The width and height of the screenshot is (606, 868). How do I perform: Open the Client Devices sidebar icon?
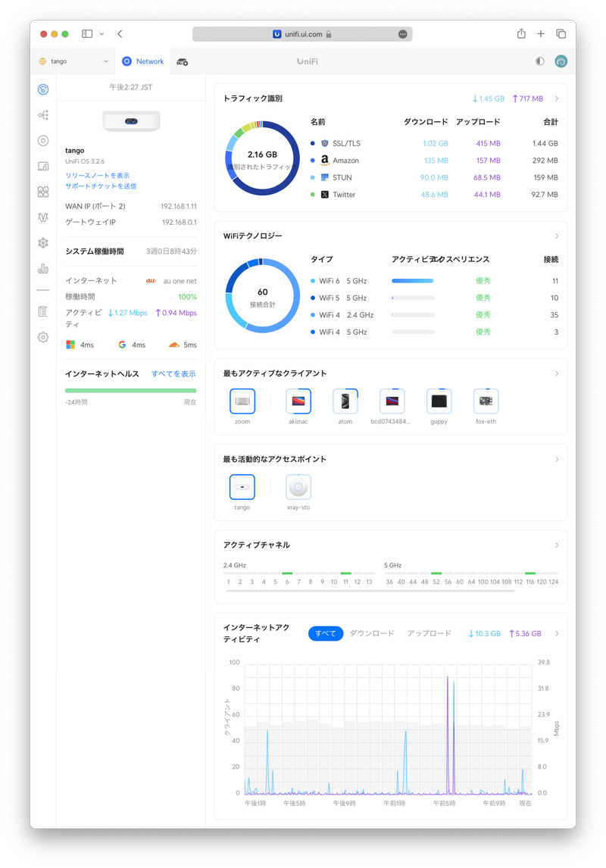click(x=43, y=166)
